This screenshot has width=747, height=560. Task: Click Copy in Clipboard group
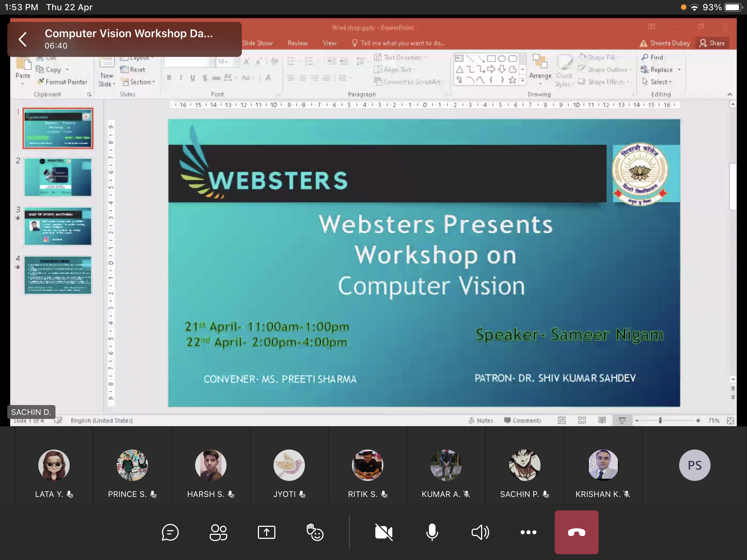click(52, 70)
